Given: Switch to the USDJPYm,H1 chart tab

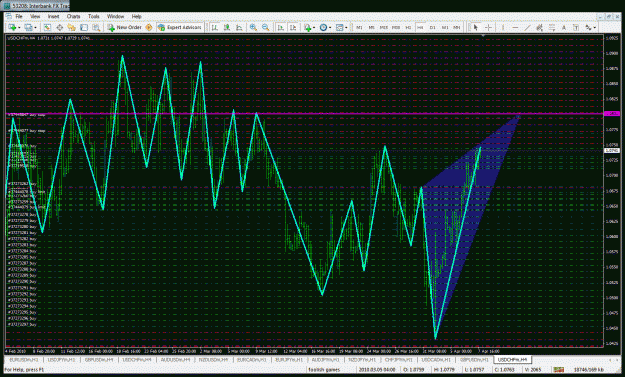Looking at the screenshot, I should pos(61,359).
